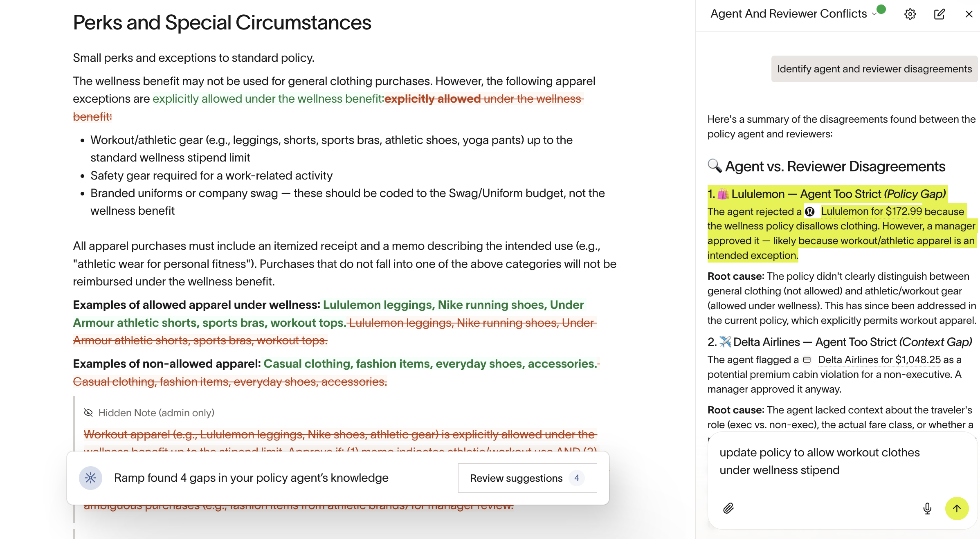980x539 pixels.
Task: Send message with yellow arrow button
Action: 957,508
